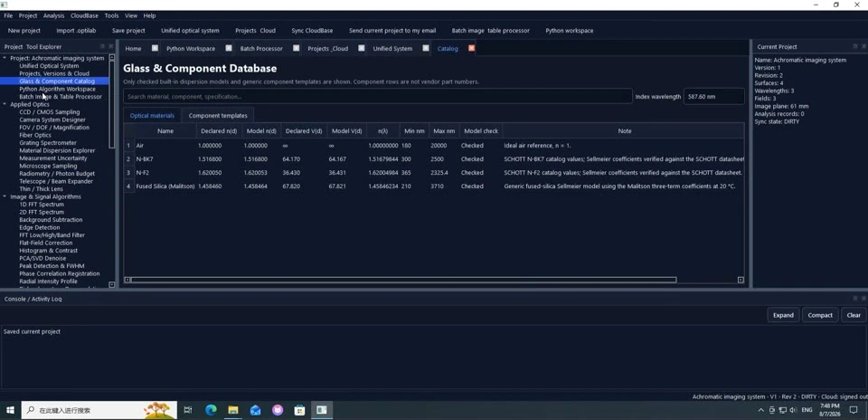Open Grating Spectrometer tool
This screenshot has width=868, height=420.
(x=48, y=142)
